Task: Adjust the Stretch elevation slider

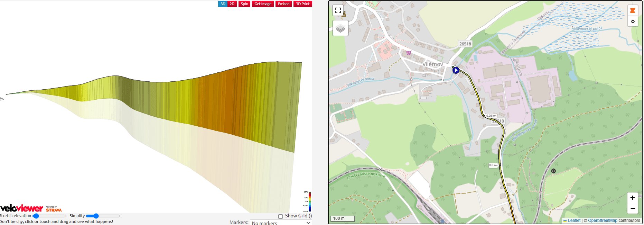Action: pyautogui.click(x=49, y=216)
